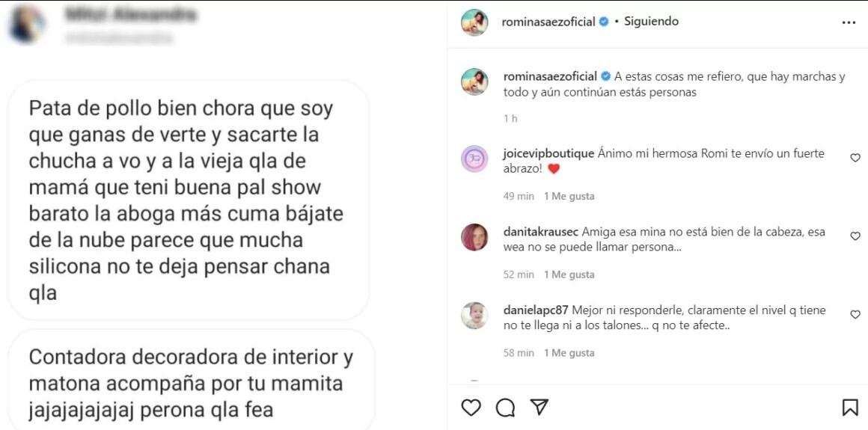Like danielapc87's comment
This screenshot has width=868, height=430.
(855, 315)
